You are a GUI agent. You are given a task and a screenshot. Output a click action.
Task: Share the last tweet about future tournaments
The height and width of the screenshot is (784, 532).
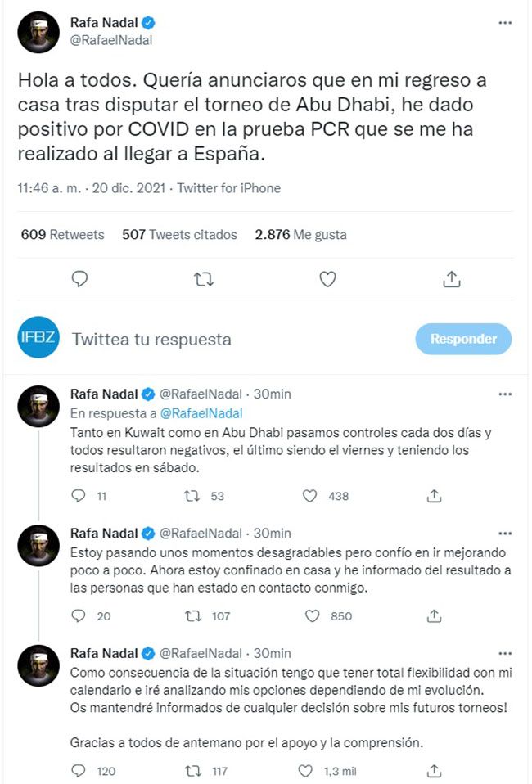(x=435, y=771)
